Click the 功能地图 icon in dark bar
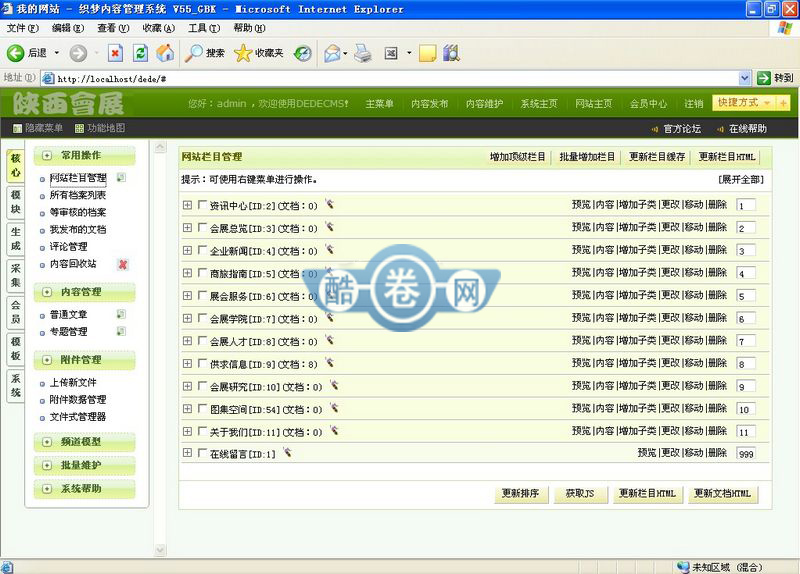800x574 pixels. (79, 129)
